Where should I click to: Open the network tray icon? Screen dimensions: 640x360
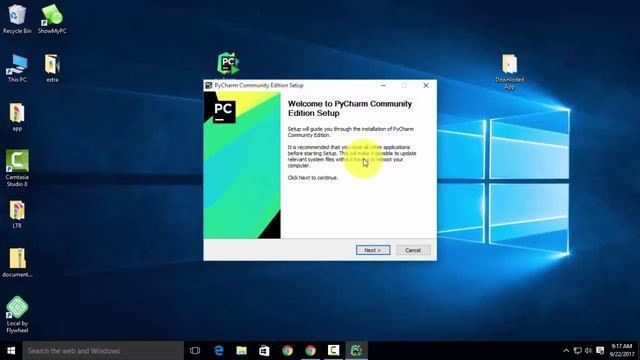[x=578, y=351]
